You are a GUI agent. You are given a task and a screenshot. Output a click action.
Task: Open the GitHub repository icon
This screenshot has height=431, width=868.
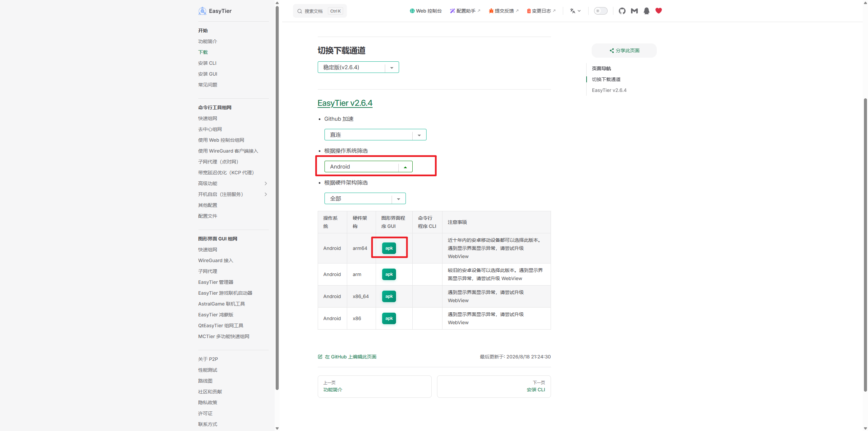[622, 11]
